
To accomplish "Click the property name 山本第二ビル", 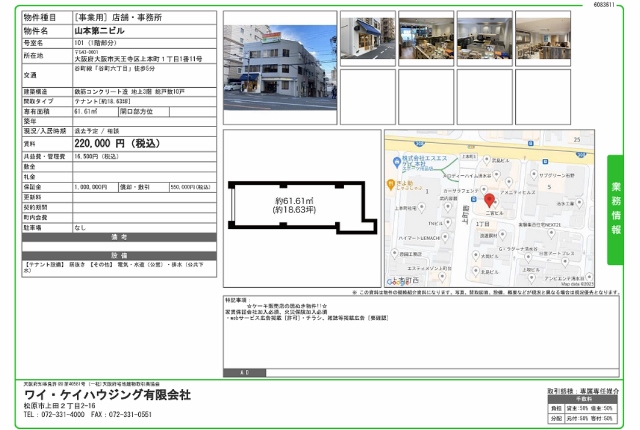I will 99,31.
